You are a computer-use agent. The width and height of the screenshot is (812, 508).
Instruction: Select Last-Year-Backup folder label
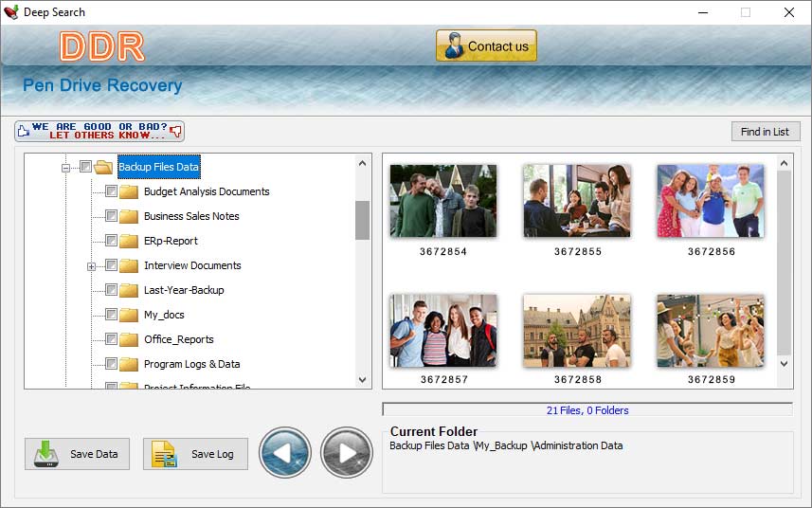click(184, 290)
